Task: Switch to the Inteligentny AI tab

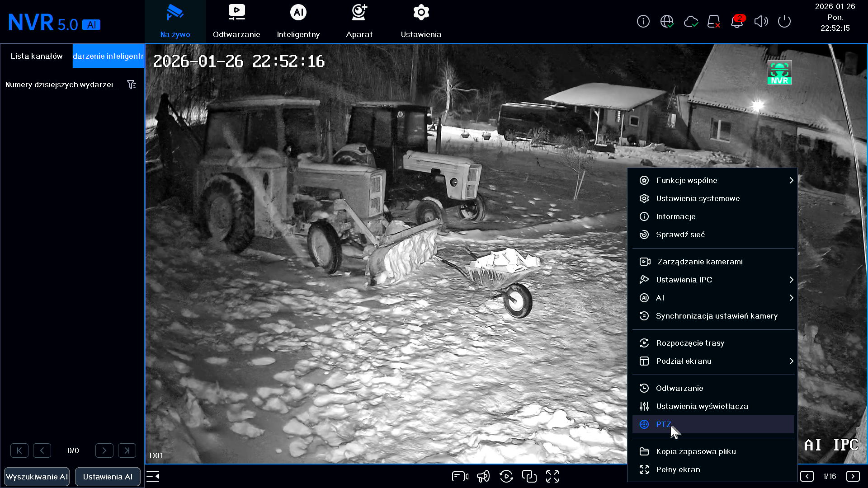Action: point(298,21)
